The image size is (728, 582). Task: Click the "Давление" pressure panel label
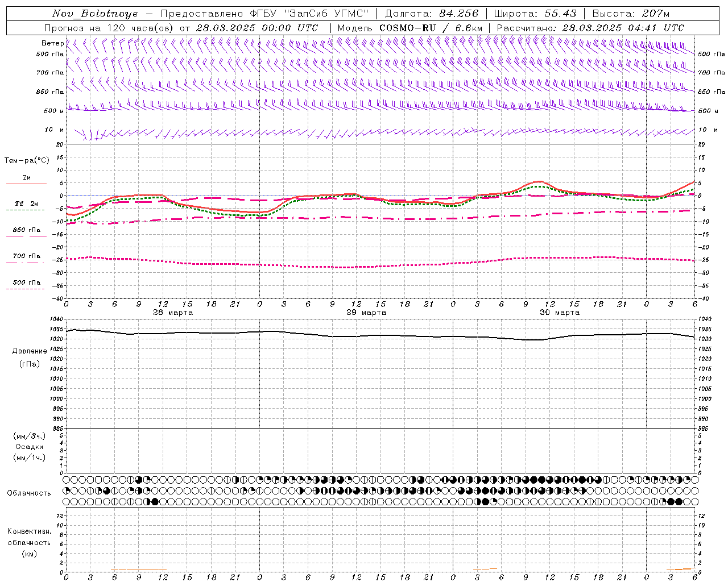pyautogui.click(x=30, y=351)
